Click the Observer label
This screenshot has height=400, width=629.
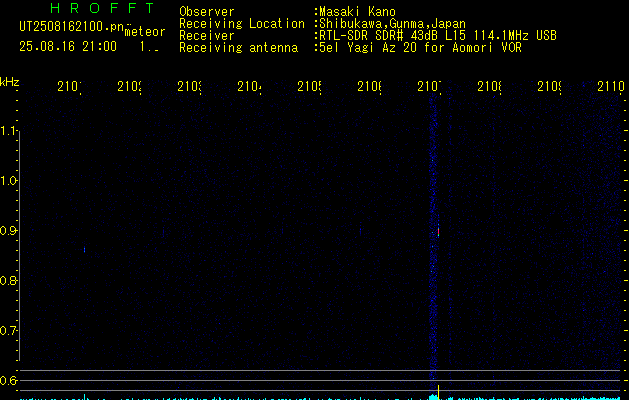point(207,12)
